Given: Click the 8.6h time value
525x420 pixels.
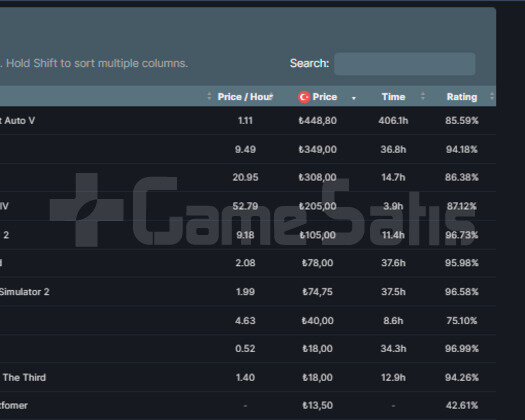Looking at the screenshot, I should tap(393, 321).
